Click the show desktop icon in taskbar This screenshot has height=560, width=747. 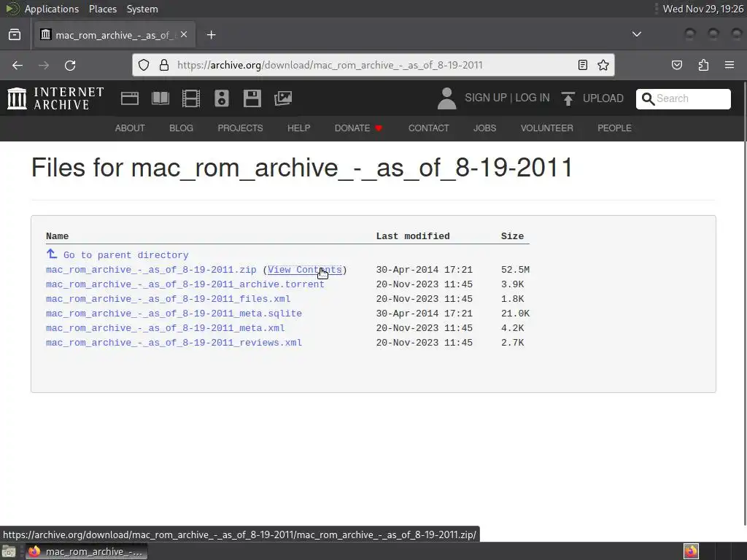[9, 551]
